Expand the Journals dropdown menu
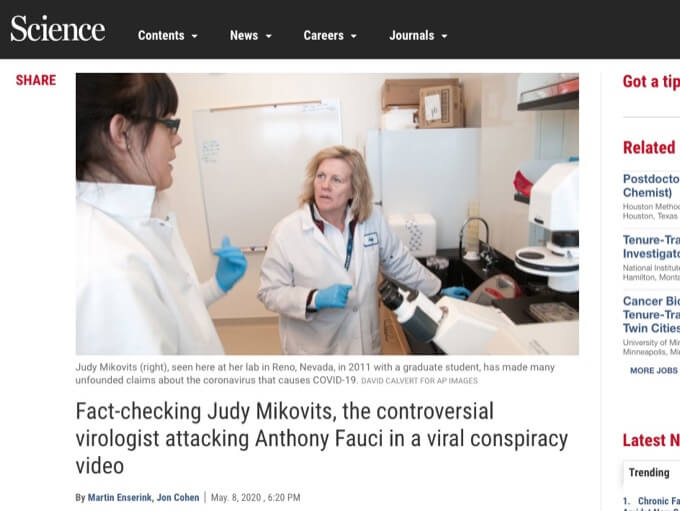The width and height of the screenshot is (680, 511). coord(418,36)
